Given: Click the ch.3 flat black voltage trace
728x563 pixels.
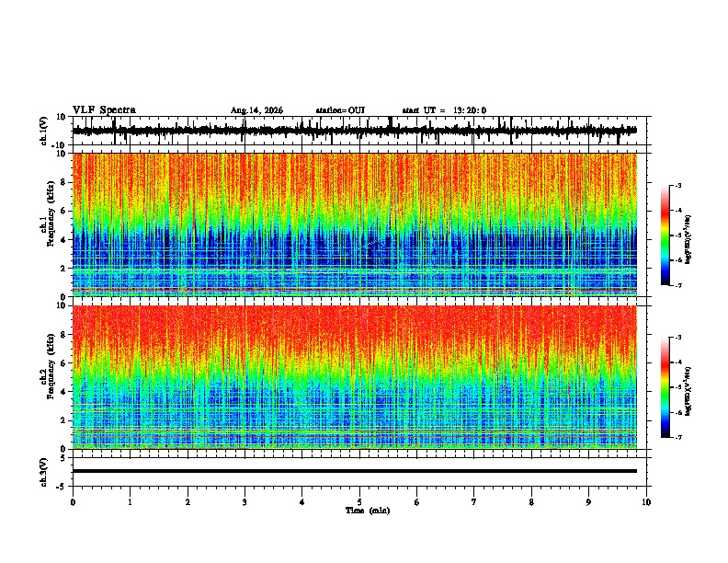Looking at the screenshot, I should 354,471.
